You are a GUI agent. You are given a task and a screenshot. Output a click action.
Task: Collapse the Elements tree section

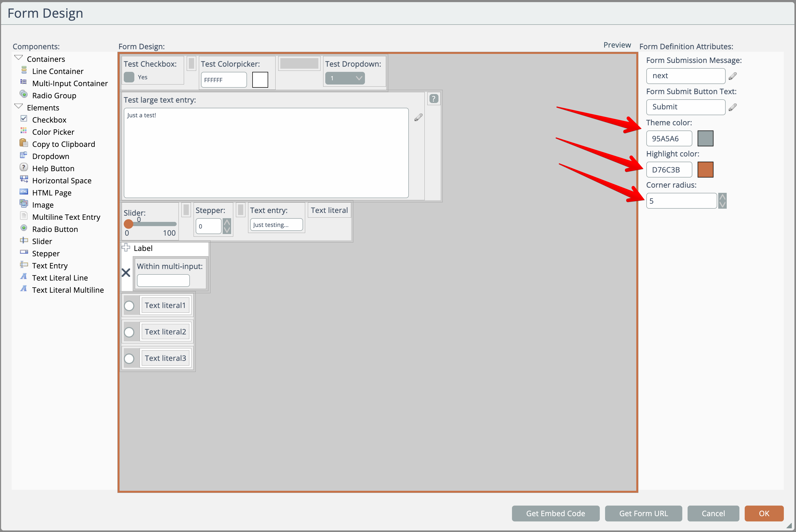coord(19,106)
